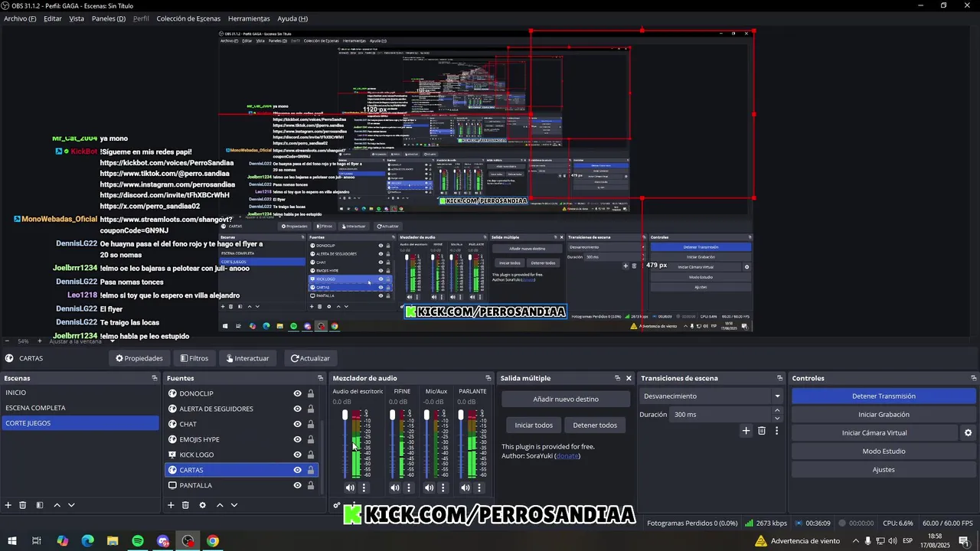
Task: Move scene down in Escenas panel
Action: pos(71,505)
